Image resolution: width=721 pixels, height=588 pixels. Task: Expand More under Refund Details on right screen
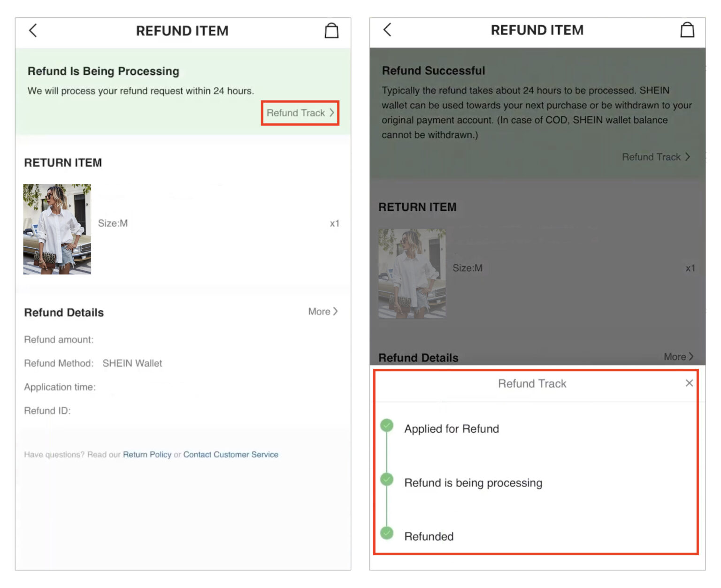(678, 357)
